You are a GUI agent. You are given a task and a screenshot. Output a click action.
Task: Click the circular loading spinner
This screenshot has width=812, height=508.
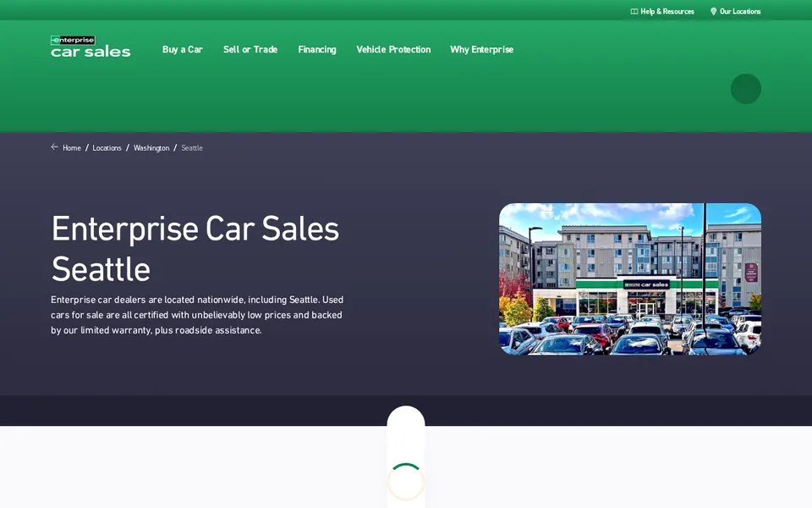click(x=405, y=482)
